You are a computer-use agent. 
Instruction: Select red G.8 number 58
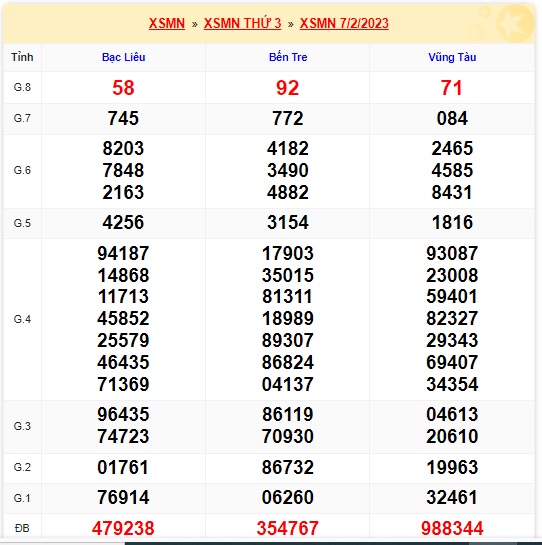pyautogui.click(x=123, y=88)
